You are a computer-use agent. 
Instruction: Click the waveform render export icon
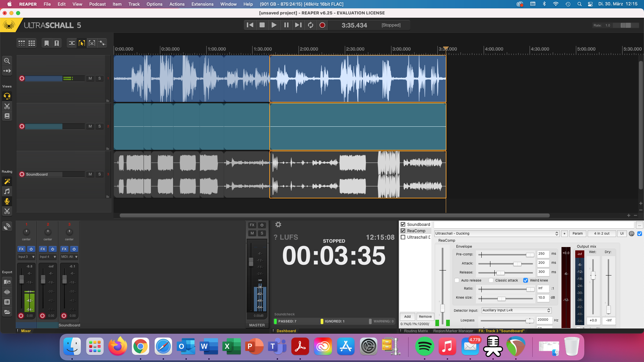7,292
